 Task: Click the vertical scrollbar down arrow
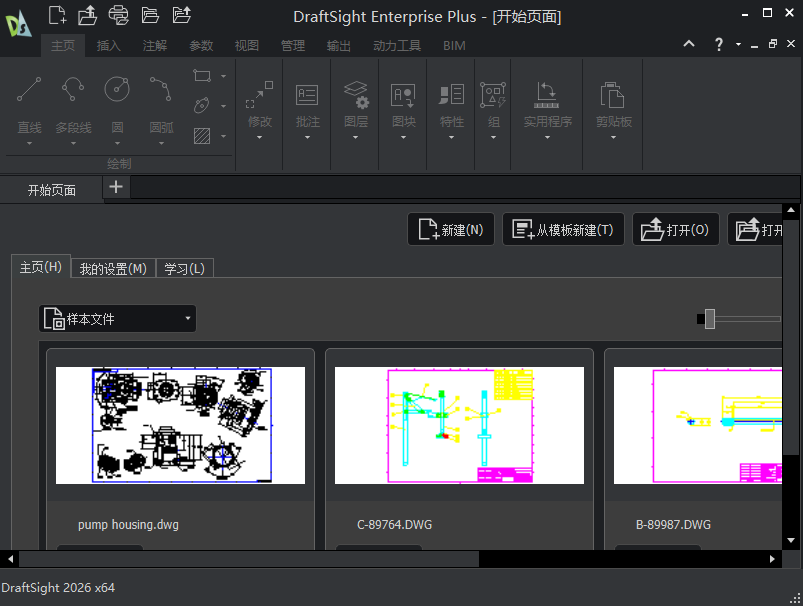tap(791, 540)
